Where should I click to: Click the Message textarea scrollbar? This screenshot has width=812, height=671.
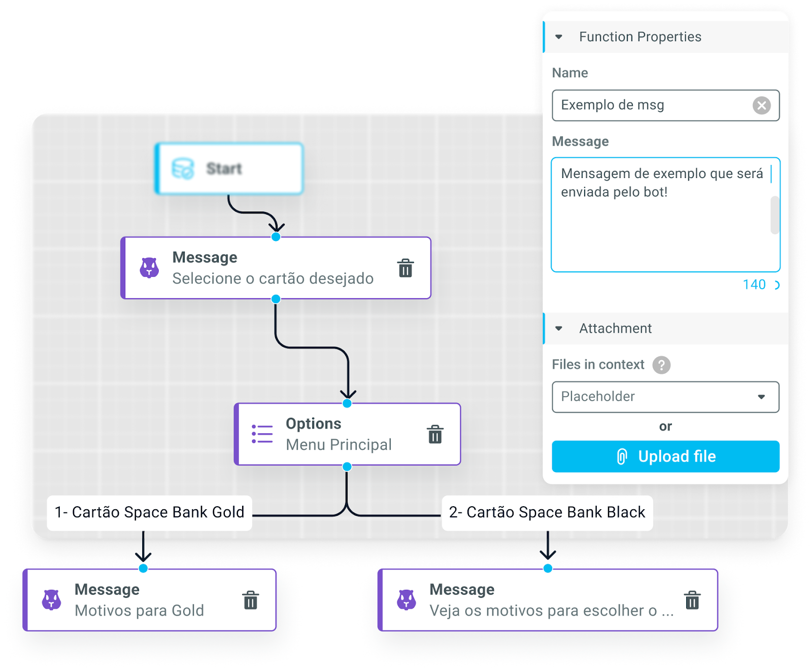pos(774,215)
